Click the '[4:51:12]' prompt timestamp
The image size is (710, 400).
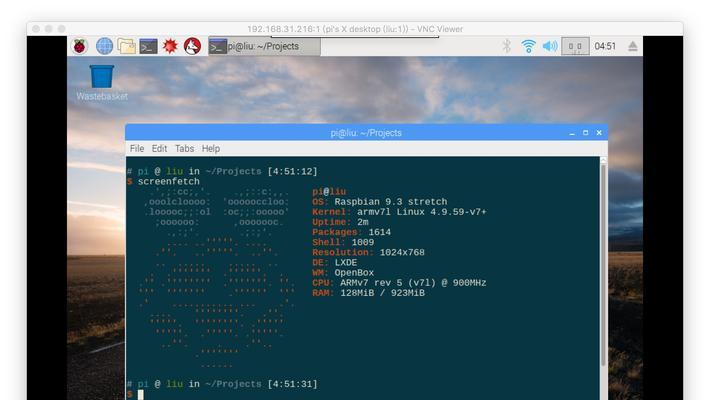pos(293,171)
